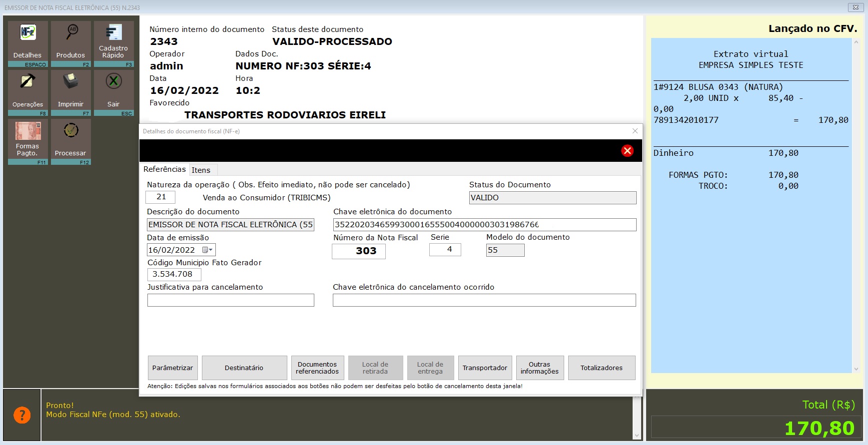
Task: Click the Produtos magnifier icon
Action: (x=71, y=33)
